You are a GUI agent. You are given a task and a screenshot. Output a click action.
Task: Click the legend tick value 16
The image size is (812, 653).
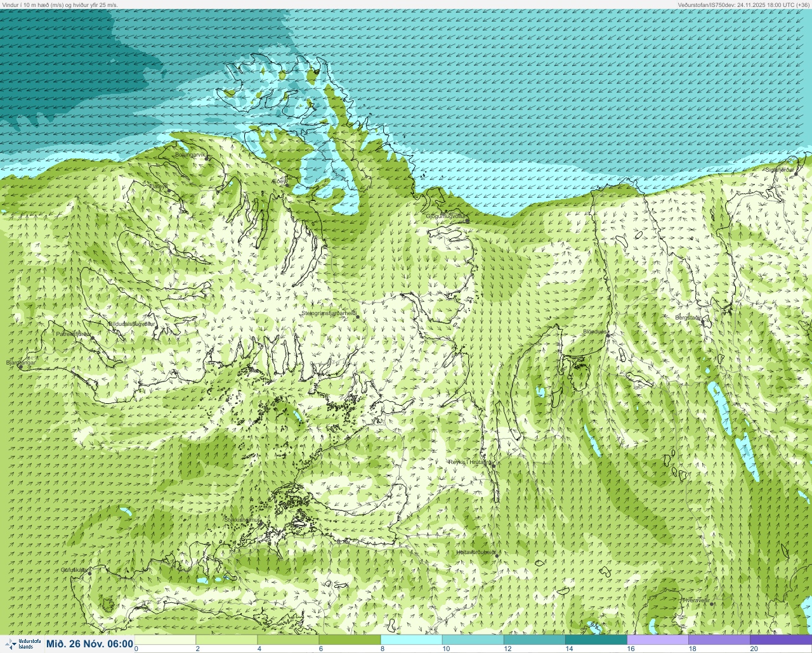pyautogui.click(x=630, y=649)
